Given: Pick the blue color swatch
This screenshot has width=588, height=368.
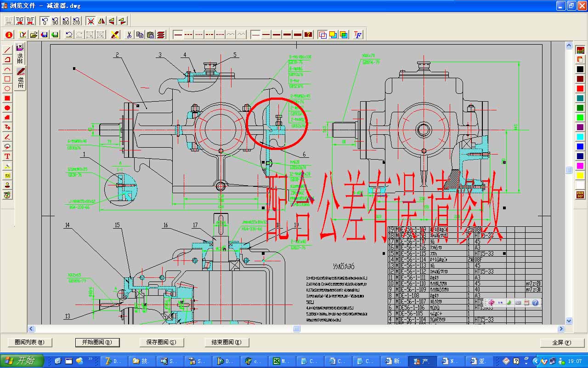Looking at the screenshot, I should [580, 147].
